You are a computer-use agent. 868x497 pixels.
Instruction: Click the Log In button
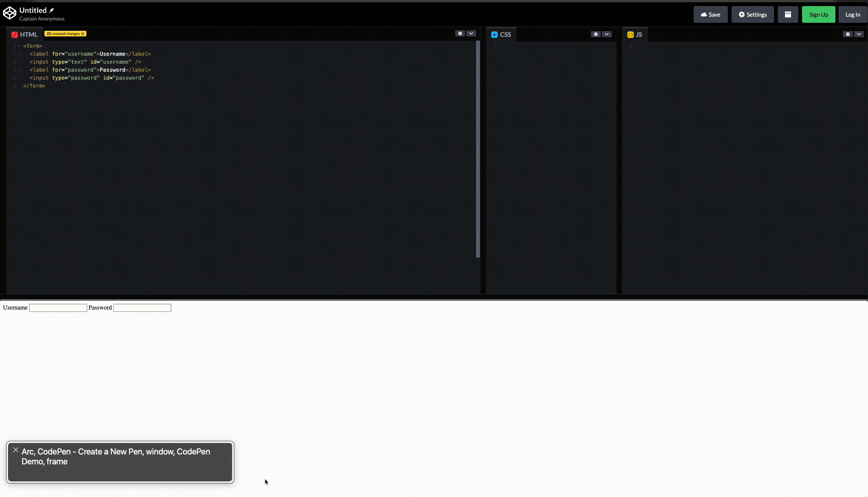[x=853, y=14]
